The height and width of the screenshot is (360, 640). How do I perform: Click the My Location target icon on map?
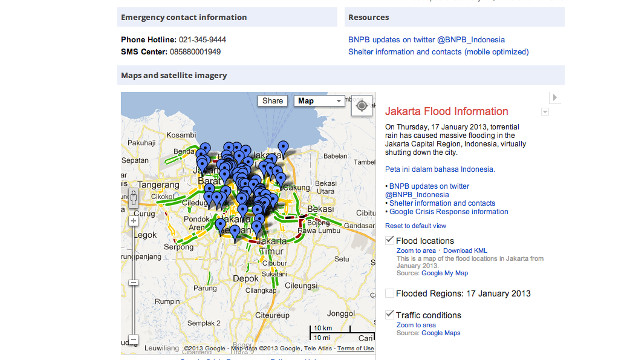pos(362,106)
